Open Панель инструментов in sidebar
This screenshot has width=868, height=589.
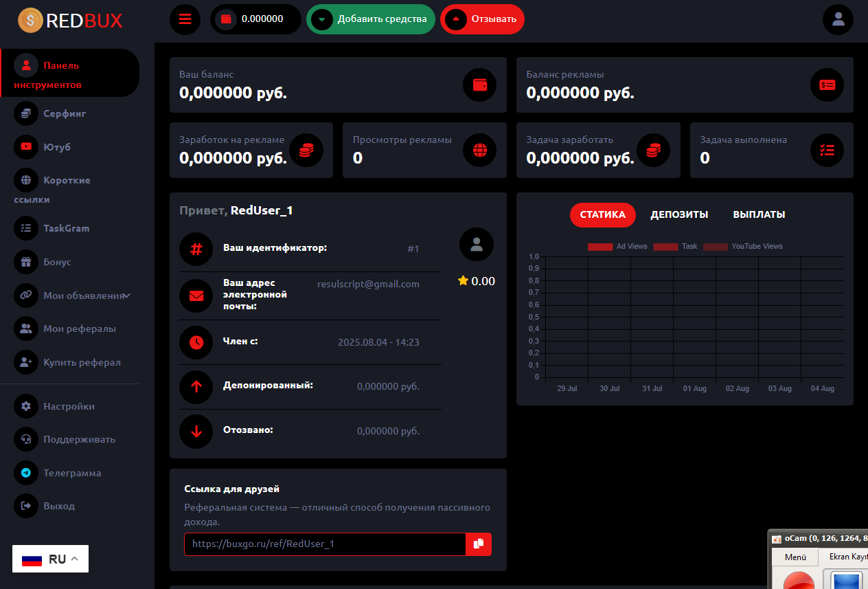coord(69,73)
